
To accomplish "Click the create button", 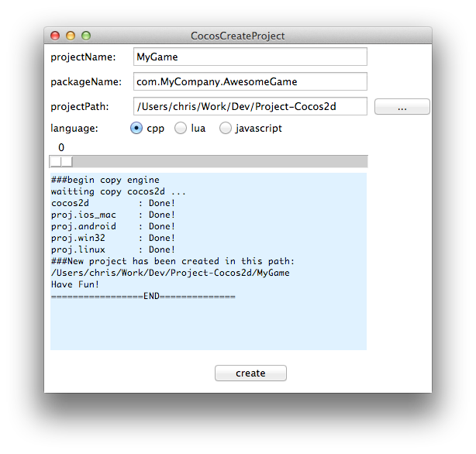I will click(250, 373).
